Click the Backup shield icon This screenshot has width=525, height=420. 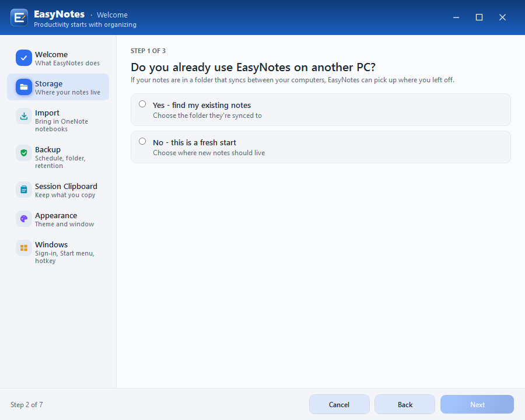[x=24, y=153]
